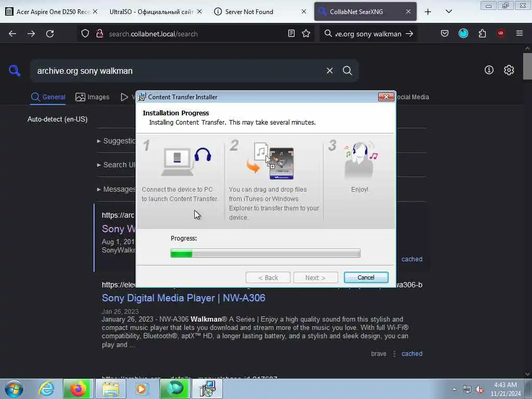Click the SearXNG logo magnifier
532x399 pixels.
point(15,71)
